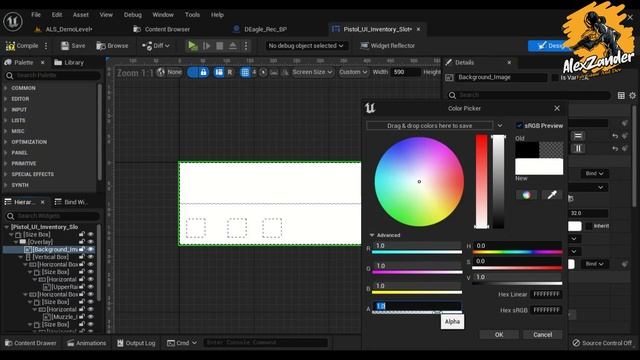Save the current asset
This screenshot has width=640, height=360.
click(73, 46)
